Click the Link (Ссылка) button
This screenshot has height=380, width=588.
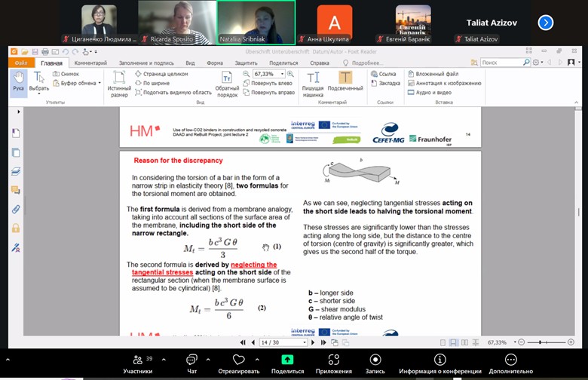pos(383,74)
